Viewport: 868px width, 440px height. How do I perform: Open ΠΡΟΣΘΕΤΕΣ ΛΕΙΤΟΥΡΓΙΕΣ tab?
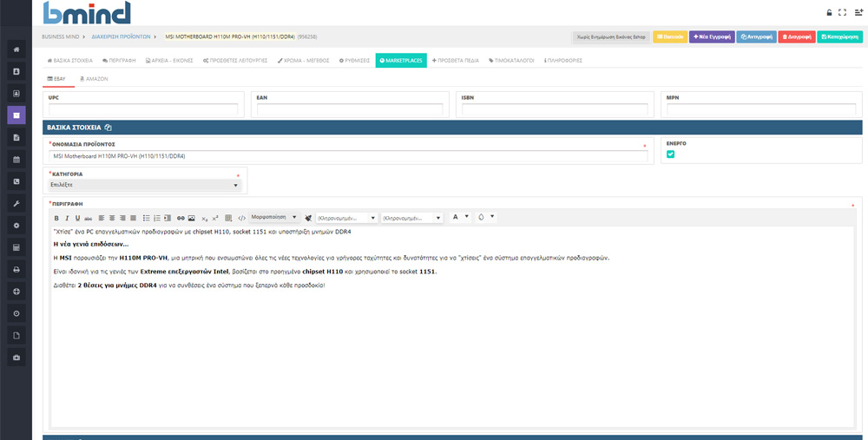(234, 61)
